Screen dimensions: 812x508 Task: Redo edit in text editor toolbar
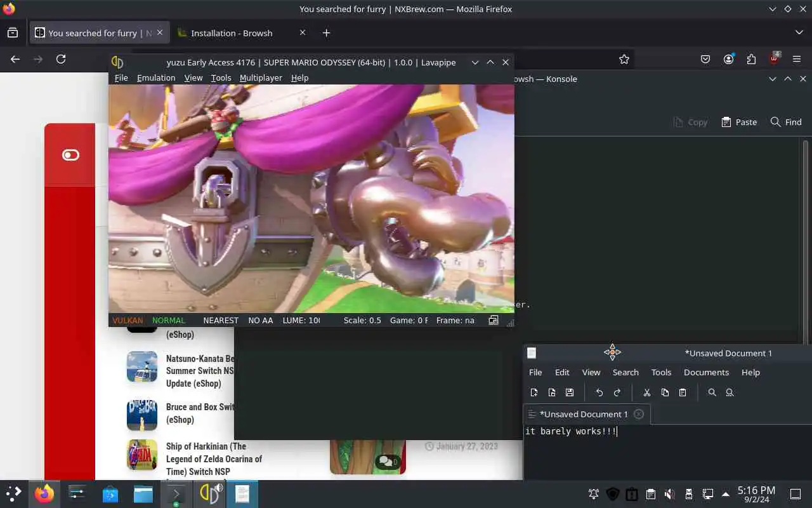pyautogui.click(x=617, y=392)
